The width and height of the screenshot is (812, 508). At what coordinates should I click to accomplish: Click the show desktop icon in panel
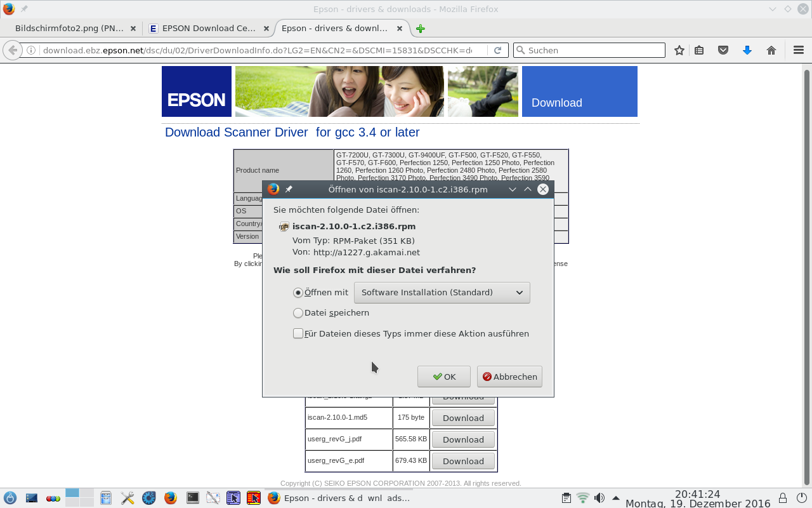tap(32, 498)
